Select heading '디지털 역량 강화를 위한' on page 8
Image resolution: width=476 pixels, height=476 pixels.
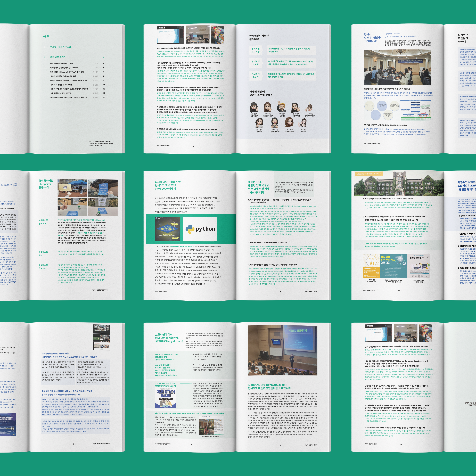point(168,182)
